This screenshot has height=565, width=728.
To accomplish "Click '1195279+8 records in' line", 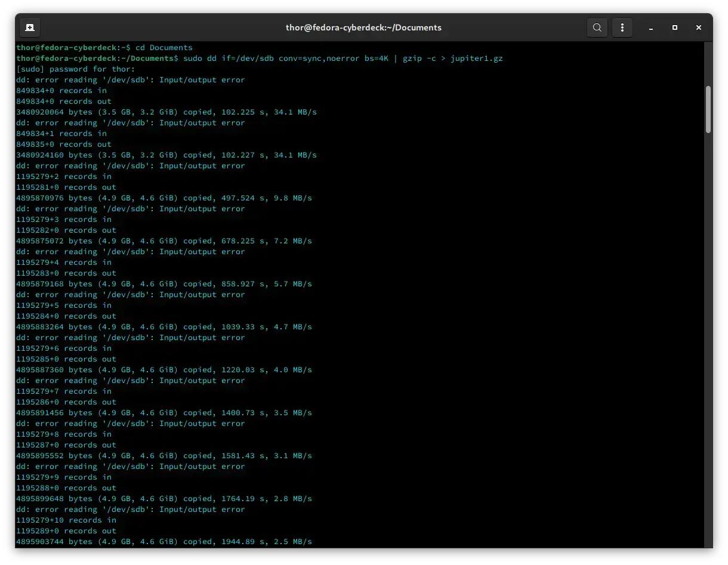I will (x=64, y=434).
